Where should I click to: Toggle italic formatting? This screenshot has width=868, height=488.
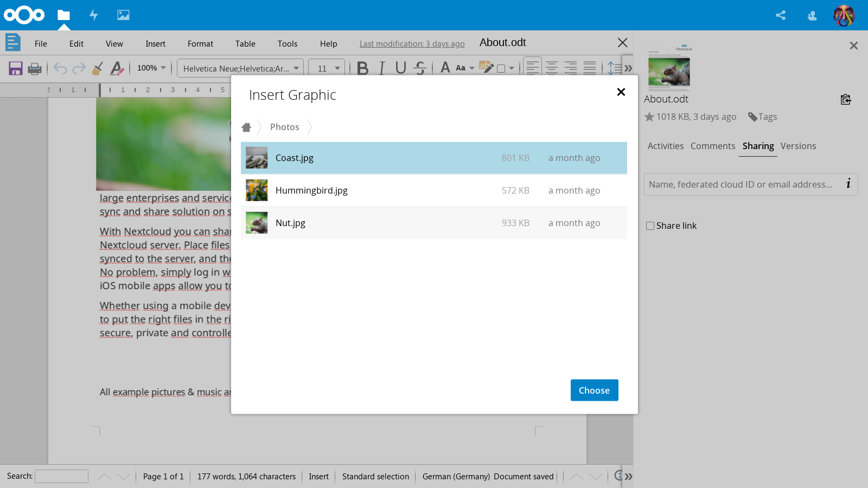point(382,68)
